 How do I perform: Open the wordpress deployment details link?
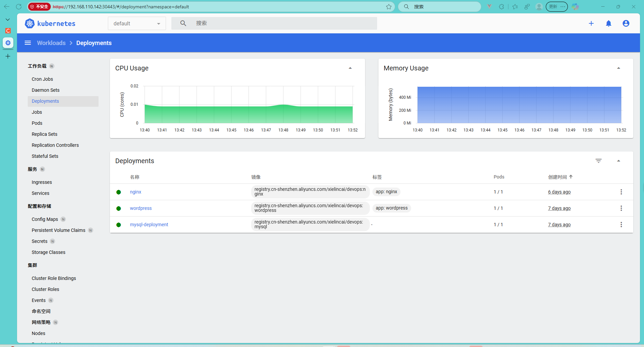pyautogui.click(x=141, y=208)
